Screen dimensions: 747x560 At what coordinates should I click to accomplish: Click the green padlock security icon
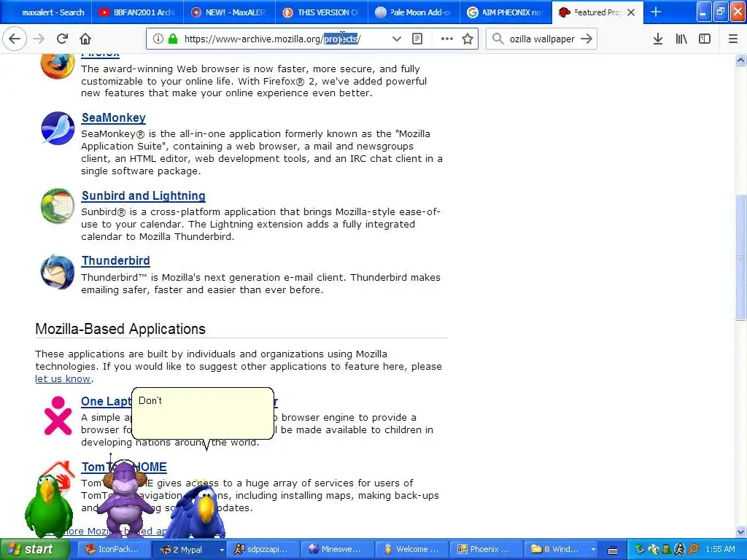(173, 39)
